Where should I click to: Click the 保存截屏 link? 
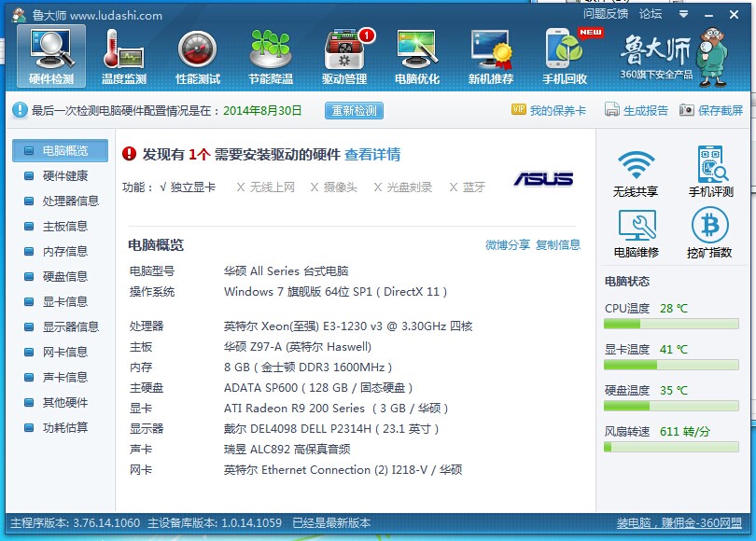click(x=721, y=110)
